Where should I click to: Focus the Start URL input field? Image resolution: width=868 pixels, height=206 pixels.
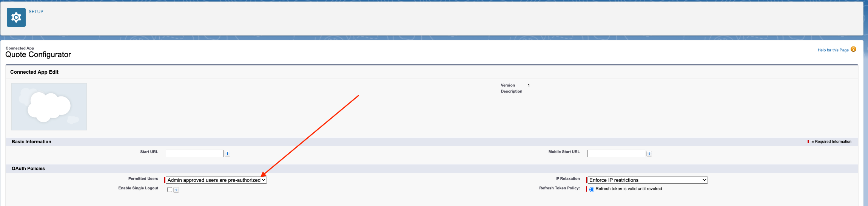(194, 153)
